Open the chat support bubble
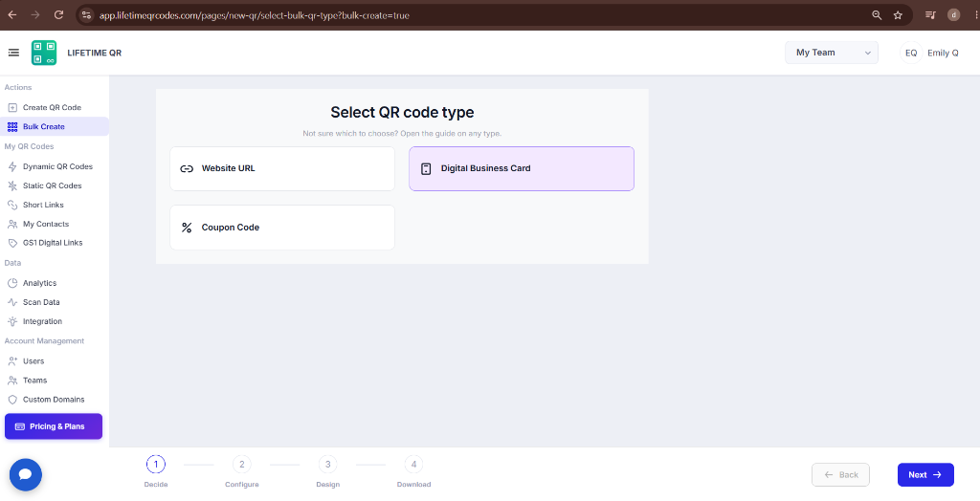This screenshot has width=980, height=501. pyautogui.click(x=26, y=475)
